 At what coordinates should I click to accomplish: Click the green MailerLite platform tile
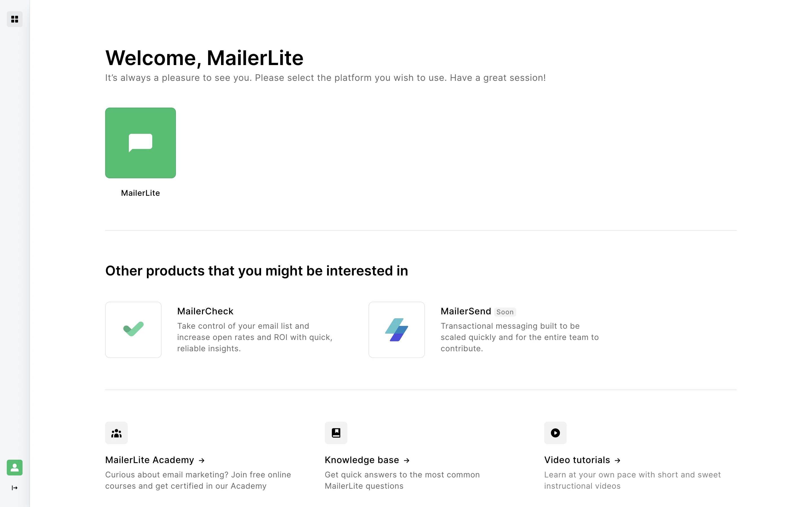pos(140,143)
